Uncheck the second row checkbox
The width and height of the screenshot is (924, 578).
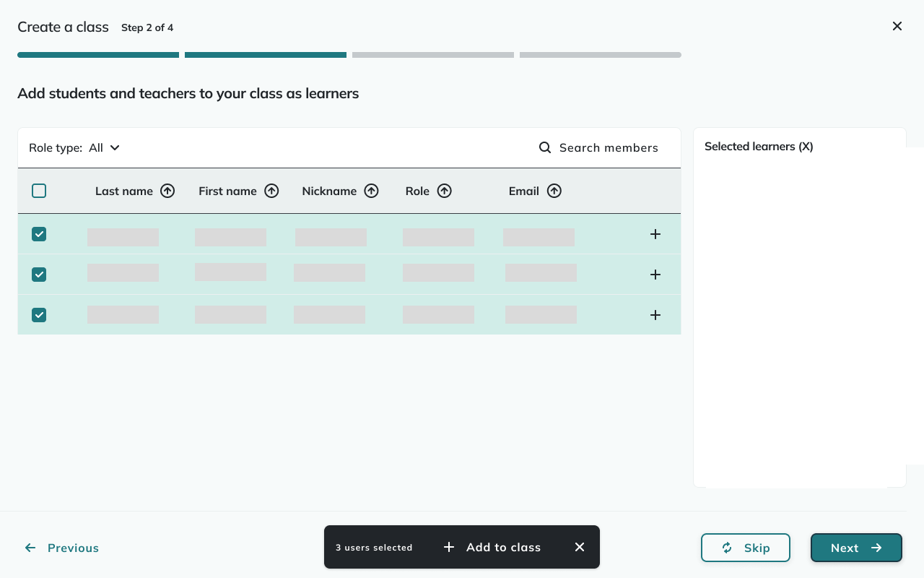[x=39, y=275]
